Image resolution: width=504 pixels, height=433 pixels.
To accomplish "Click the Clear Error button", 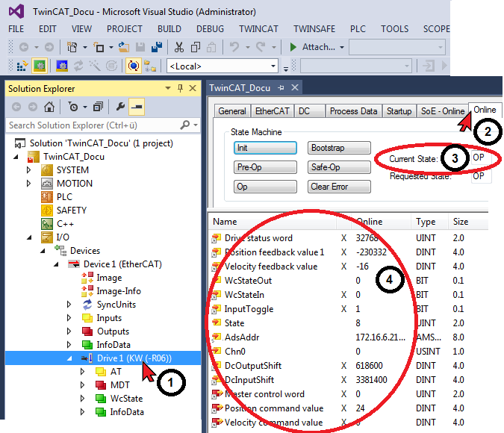I will (x=339, y=187).
